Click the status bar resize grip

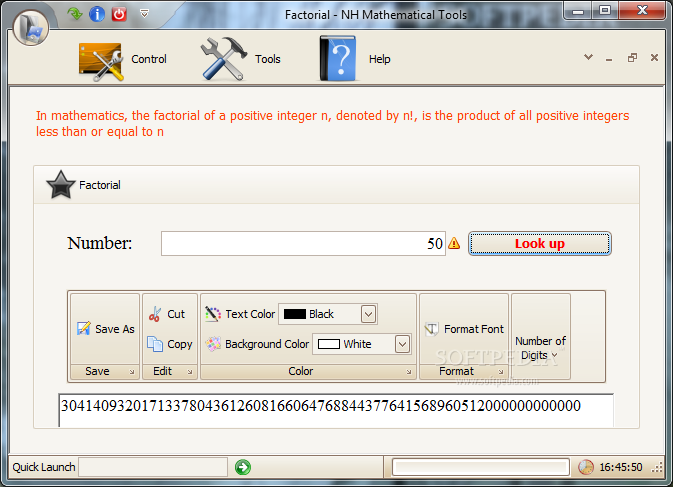657,468
